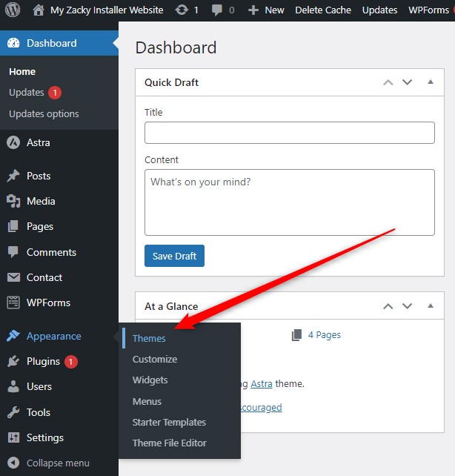Click the plus icon next to New
This screenshot has width=455, height=476.
[x=253, y=10]
